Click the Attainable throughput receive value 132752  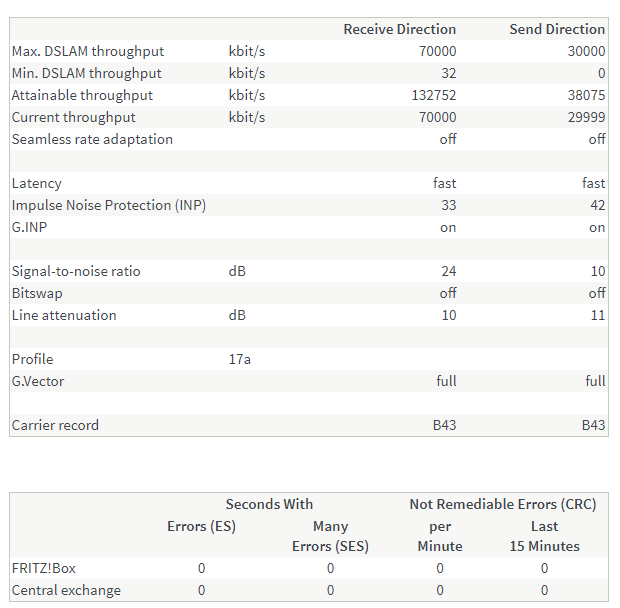tap(434, 95)
